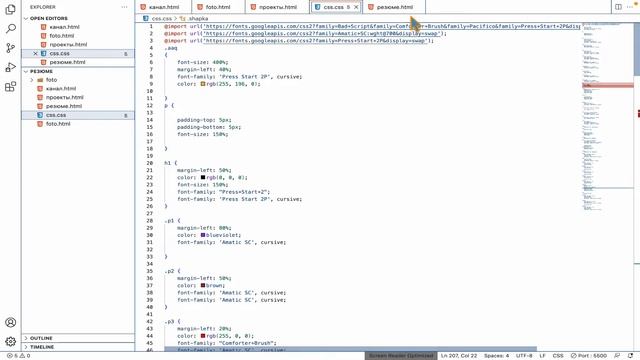Switch to the резюме.html tab
Screen dimensions: 640x360
tap(394, 7)
